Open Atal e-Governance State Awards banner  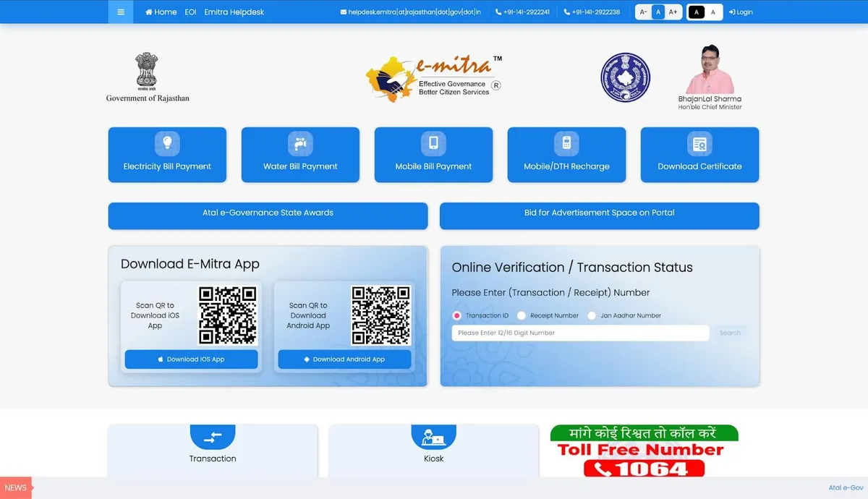(268, 213)
